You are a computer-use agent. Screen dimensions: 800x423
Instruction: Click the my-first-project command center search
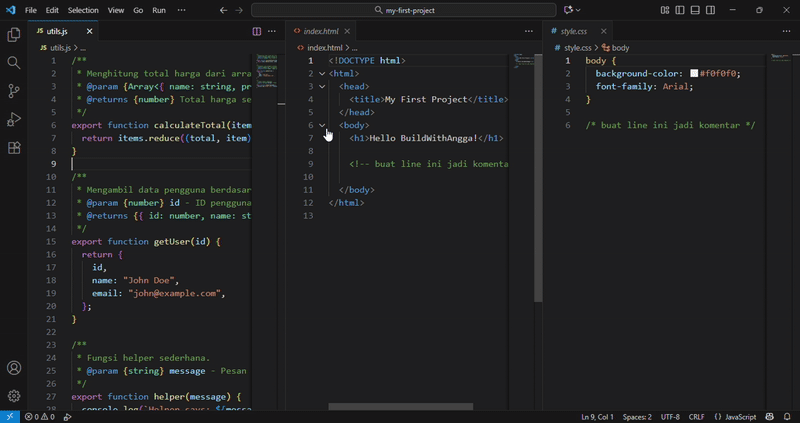404,10
